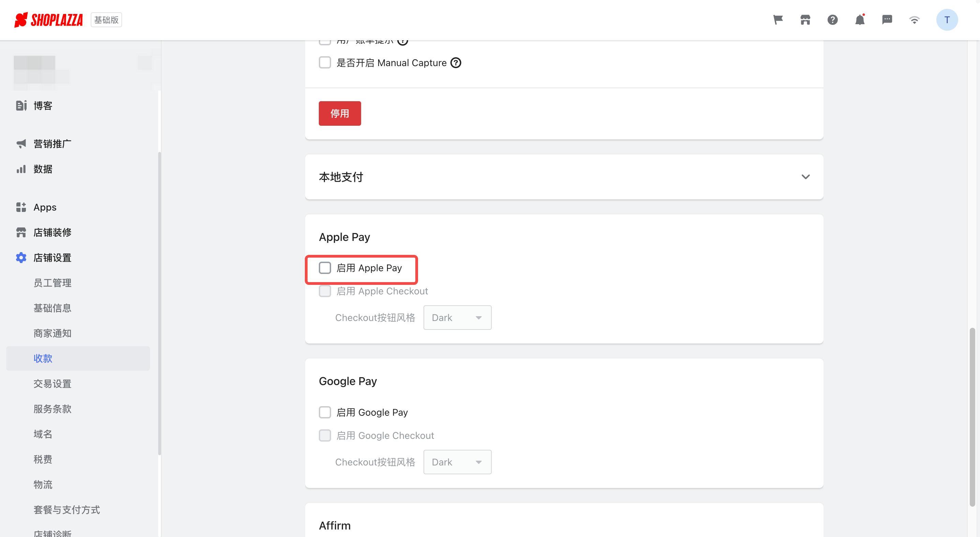Viewport: 980px width, 537px height.
Task: Enable the Manual Capture checkbox
Action: tap(325, 63)
